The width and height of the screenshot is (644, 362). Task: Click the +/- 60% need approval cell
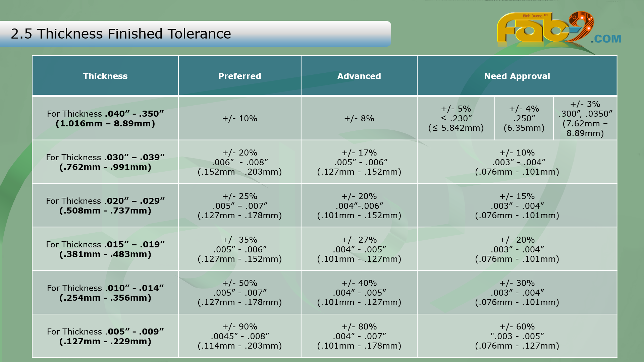coord(517,336)
